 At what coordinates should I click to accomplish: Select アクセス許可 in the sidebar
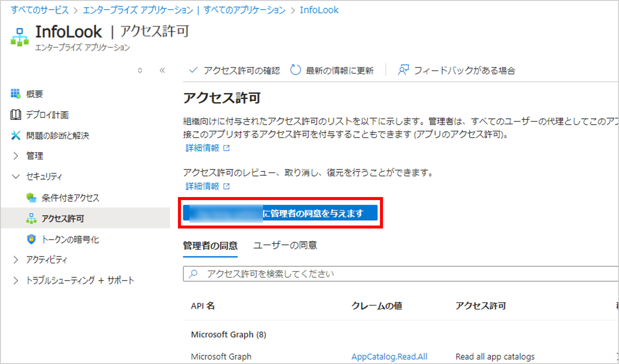pyautogui.click(x=85, y=218)
